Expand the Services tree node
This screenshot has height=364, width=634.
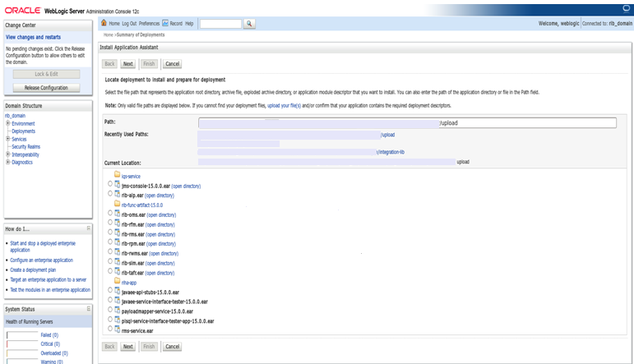coord(7,139)
